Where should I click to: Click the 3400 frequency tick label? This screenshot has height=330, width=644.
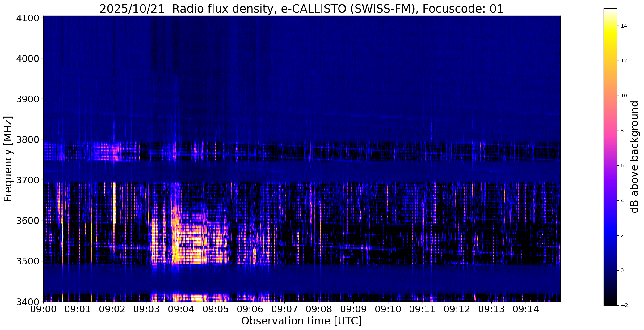pyautogui.click(x=27, y=302)
